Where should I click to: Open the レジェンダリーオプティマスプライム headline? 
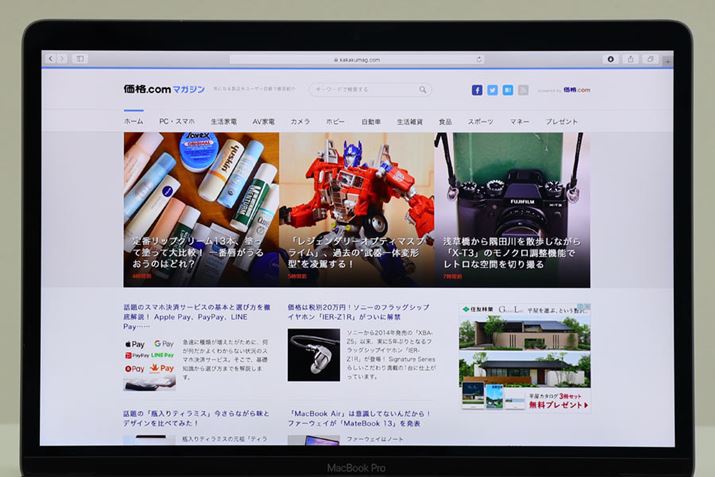pyautogui.click(x=356, y=253)
